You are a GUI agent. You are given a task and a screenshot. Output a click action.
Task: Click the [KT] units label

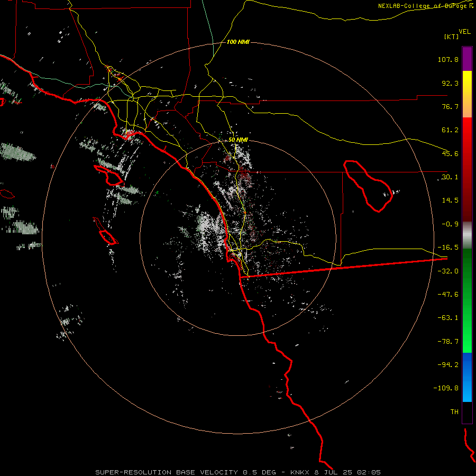click(452, 36)
